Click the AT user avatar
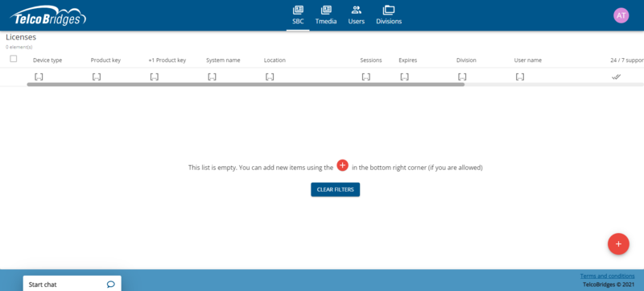The height and width of the screenshot is (291, 644). tap(621, 15)
